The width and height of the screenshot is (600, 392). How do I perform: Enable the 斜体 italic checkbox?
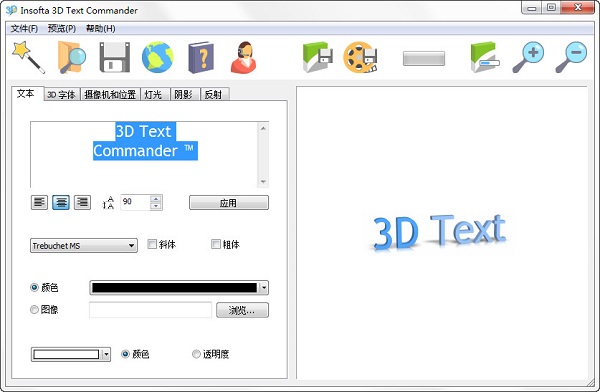tap(152, 244)
